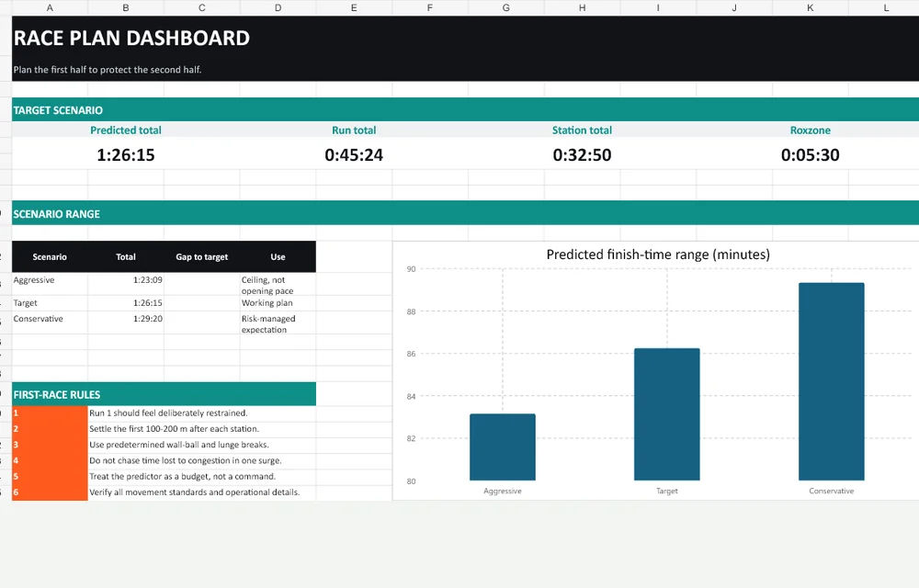Image resolution: width=919 pixels, height=588 pixels.
Task: Select orange rule number 4 cell
Action: pyautogui.click(x=50, y=461)
